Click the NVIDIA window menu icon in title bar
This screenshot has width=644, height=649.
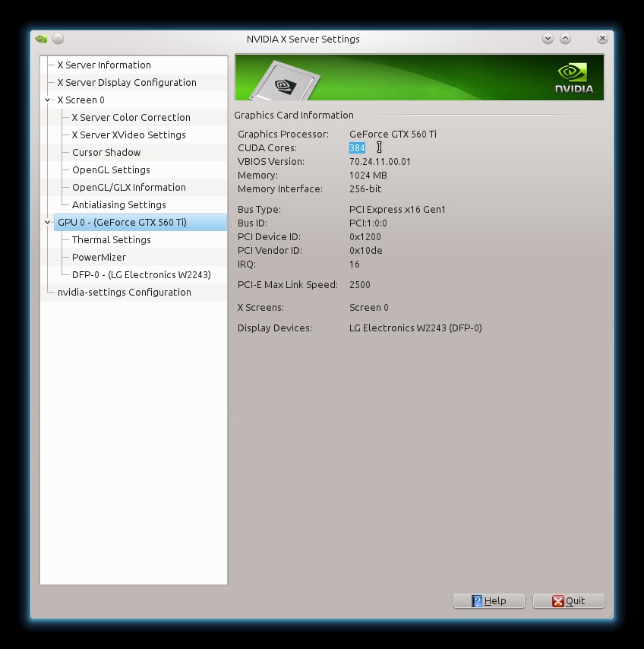click(41, 39)
